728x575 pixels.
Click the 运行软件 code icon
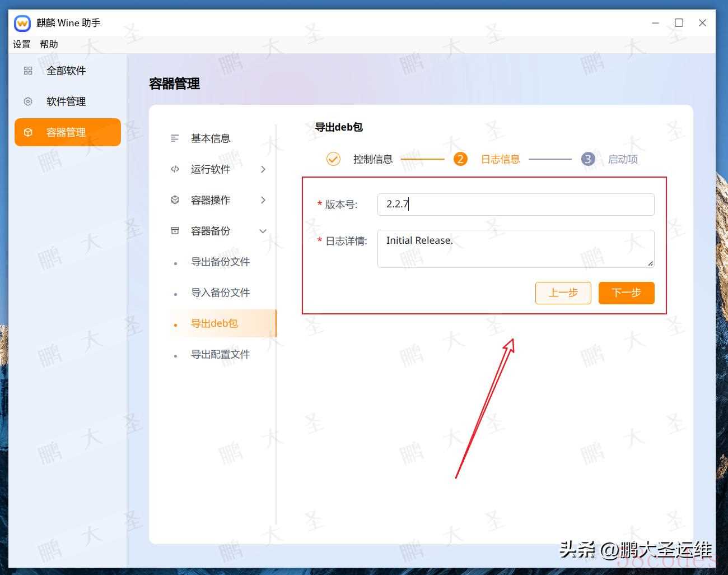click(x=175, y=169)
